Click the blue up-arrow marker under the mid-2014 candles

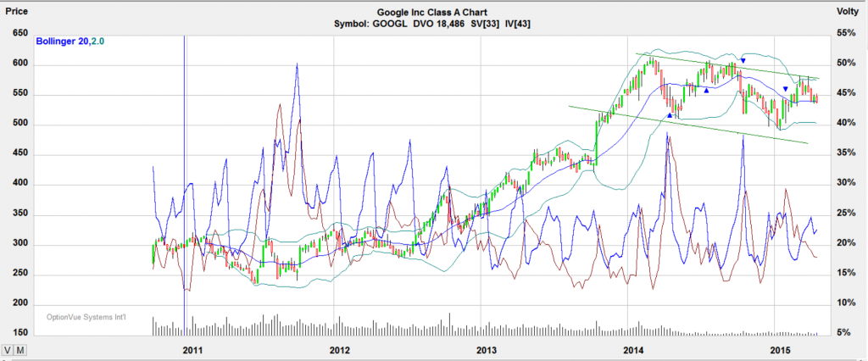[x=706, y=90]
